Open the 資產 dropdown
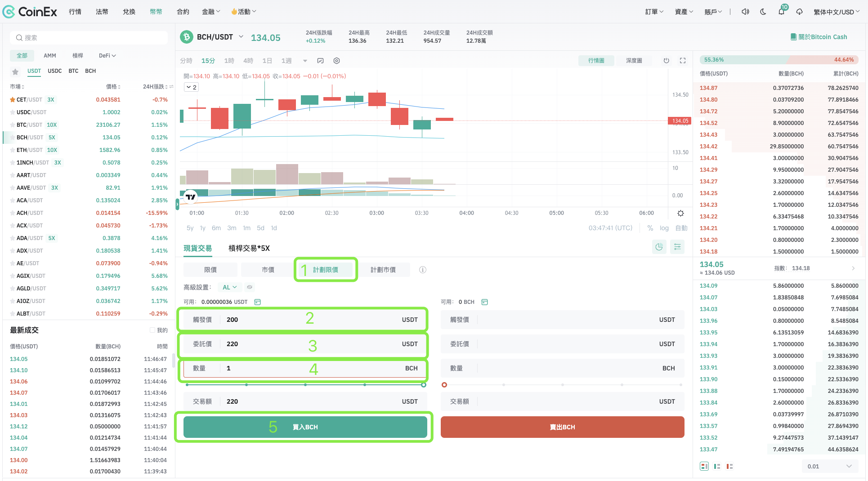This screenshot has height=481, width=868. (x=684, y=12)
